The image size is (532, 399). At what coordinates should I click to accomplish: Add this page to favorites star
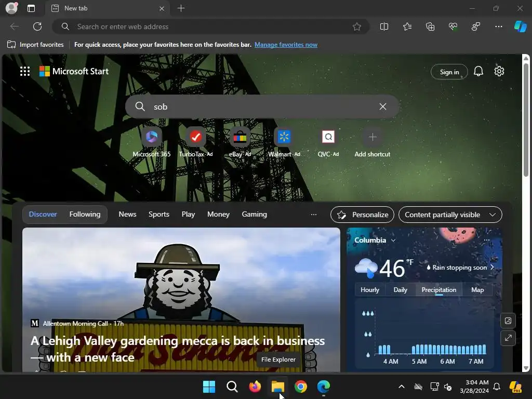(356, 26)
